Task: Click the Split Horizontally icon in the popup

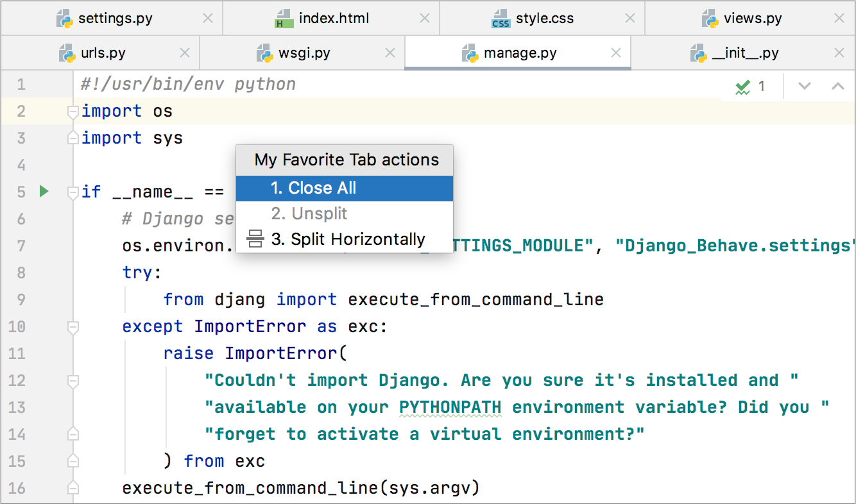Action: (255, 239)
